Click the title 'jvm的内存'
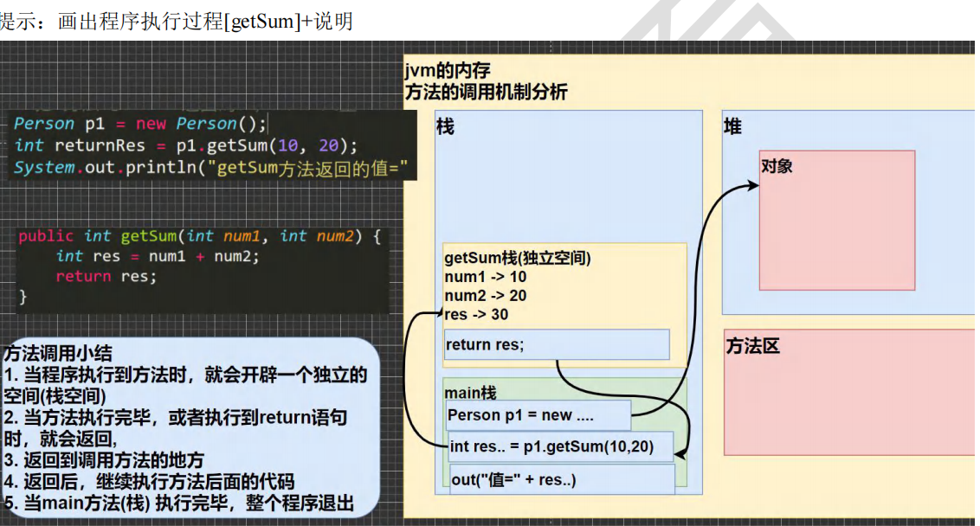The height and width of the screenshot is (526, 980). [x=448, y=71]
